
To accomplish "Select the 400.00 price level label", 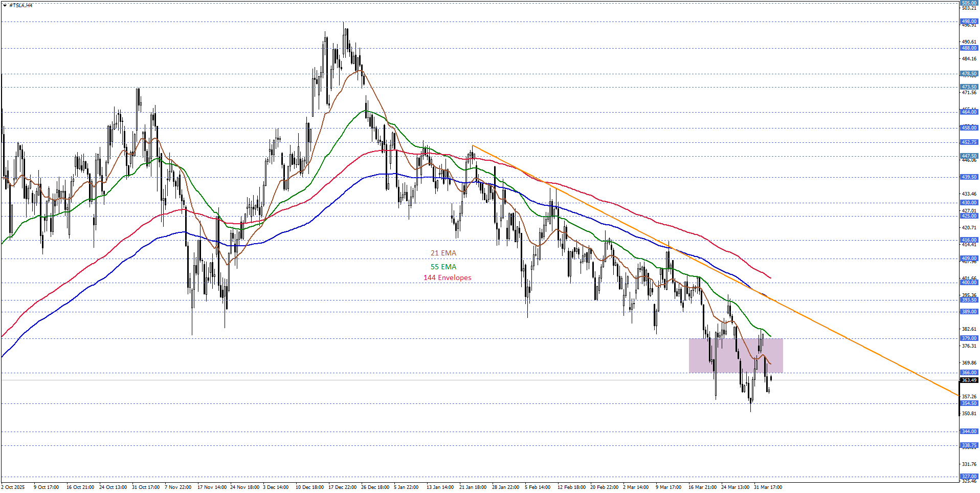I will (x=969, y=283).
